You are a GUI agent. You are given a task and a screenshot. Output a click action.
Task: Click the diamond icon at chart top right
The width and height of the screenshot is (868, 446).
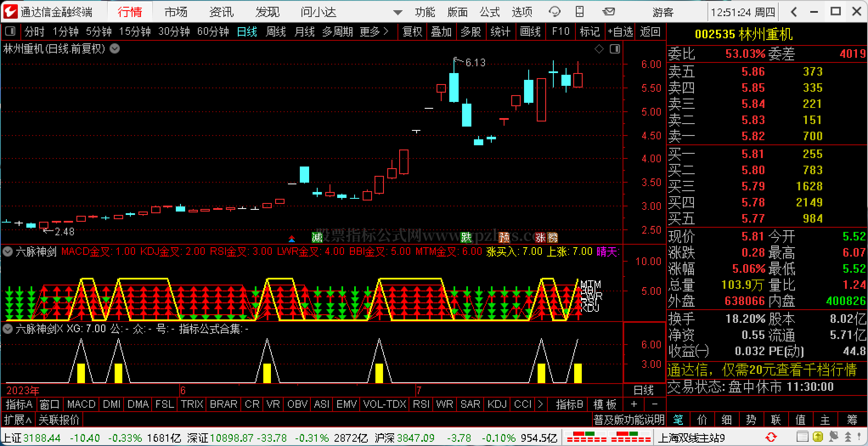click(x=599, y=49)
